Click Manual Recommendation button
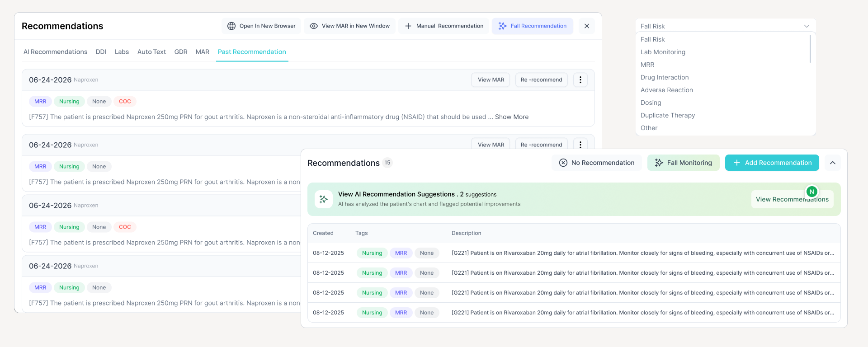The image size is (868, 347). (x=444, y=26)
